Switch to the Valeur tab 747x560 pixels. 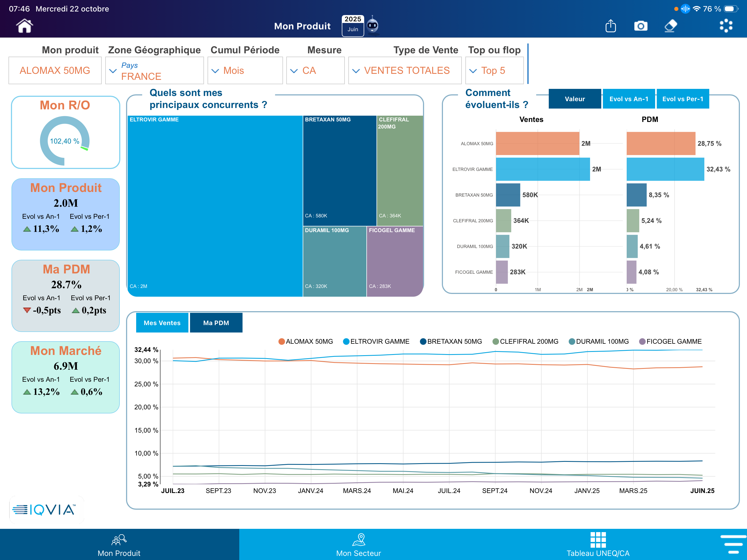[574, 99]
